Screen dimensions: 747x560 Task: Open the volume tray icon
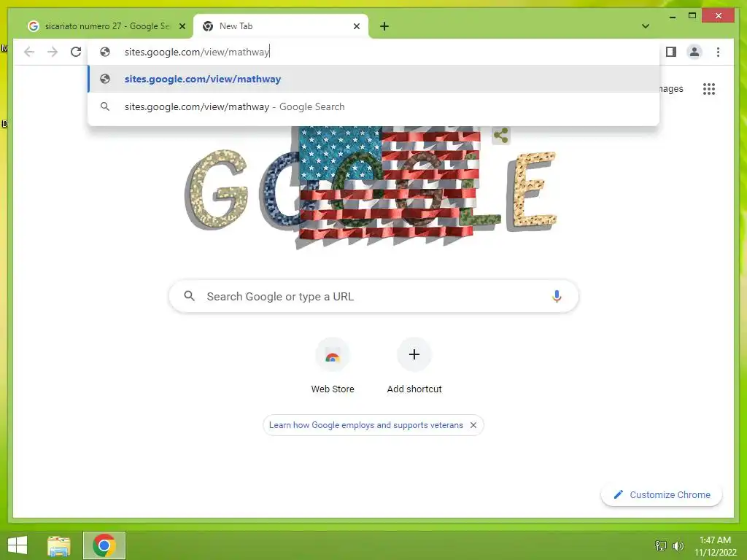point(678,545)
